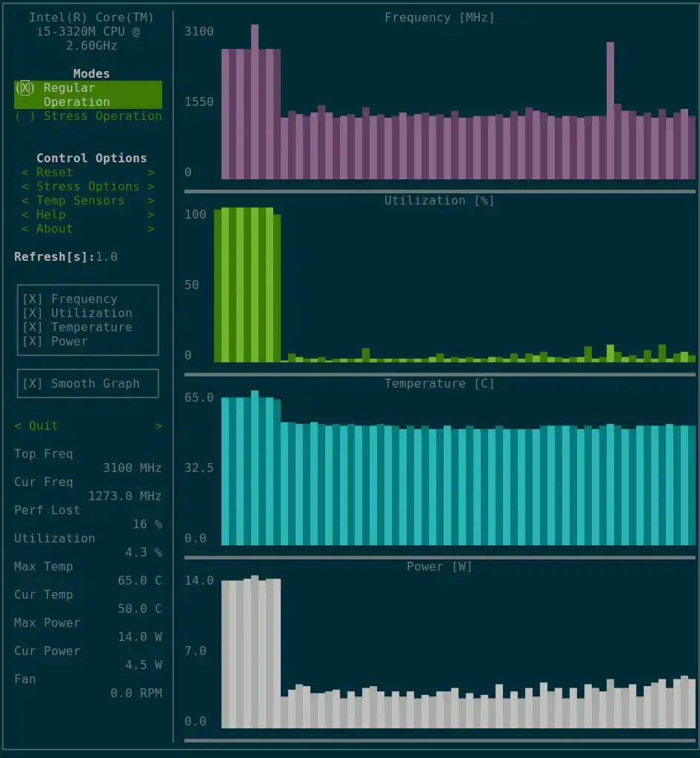Click the right arrow beside About
The image size is (700, 758).
(151, 229)
